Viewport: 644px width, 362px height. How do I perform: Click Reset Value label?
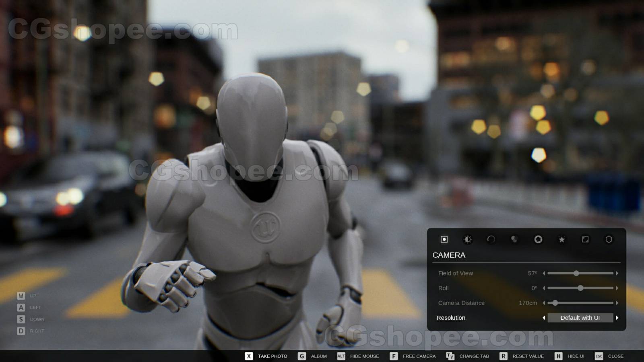tap(528, 356)
